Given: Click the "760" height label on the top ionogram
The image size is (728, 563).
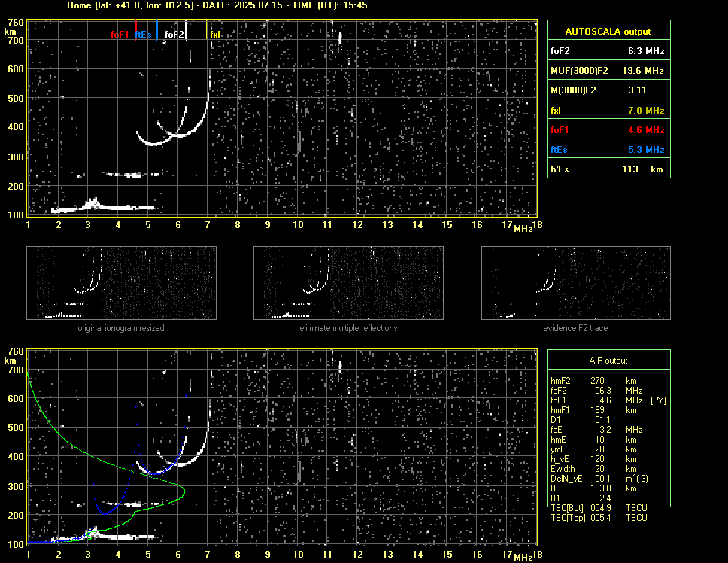Looking at the screenshot, I should coord(15,23).
